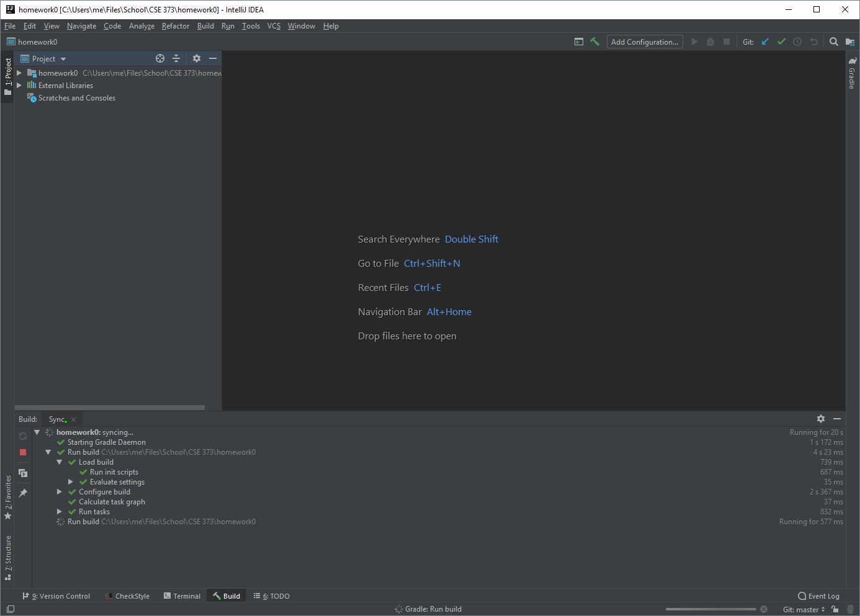Viewport: 860px width, 616px height.
Task: Update project with the blue Git arrow icon
Action: (764, 42)
